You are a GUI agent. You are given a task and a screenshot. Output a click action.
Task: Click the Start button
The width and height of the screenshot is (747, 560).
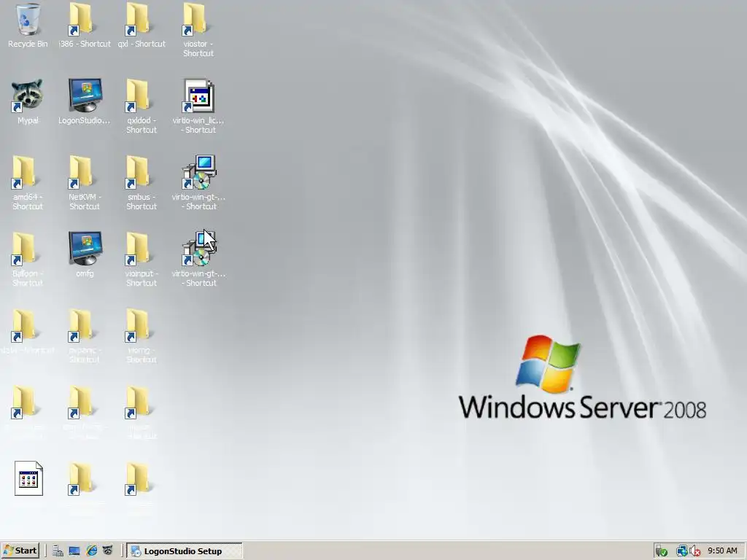(x=20, y=551)
